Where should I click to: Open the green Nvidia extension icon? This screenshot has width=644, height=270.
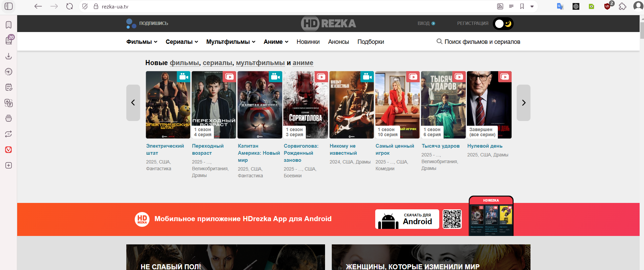click(591, 6)
